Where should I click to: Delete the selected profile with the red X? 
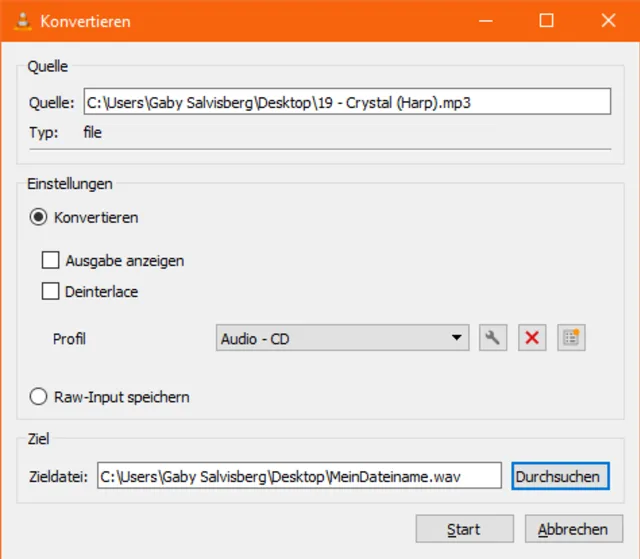tap(532, 338)
